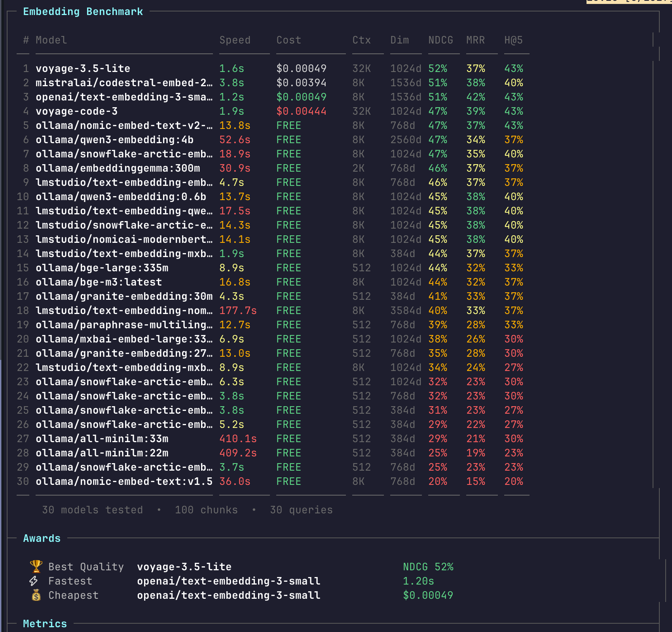Click the 18.9s speed value
The image size is (672, 632).
point(235,154)
